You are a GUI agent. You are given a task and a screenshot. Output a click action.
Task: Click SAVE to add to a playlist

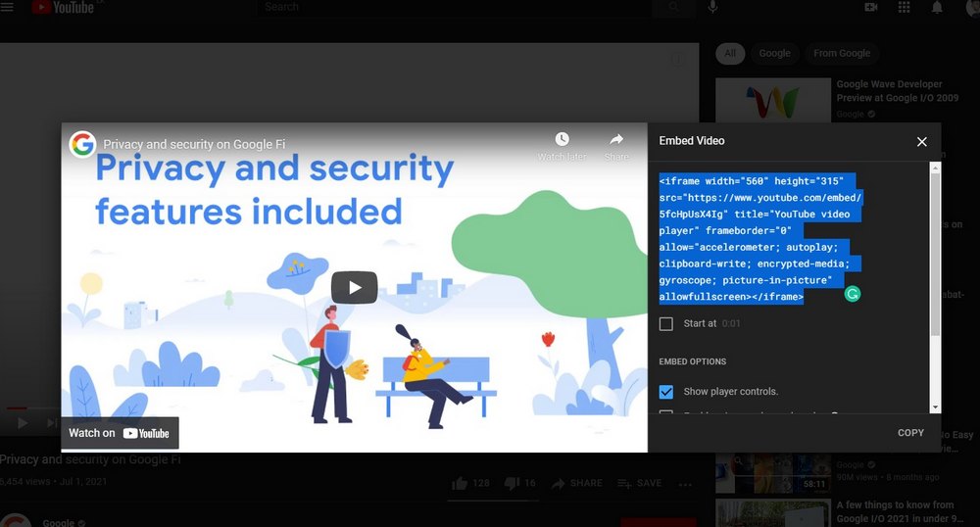[x=639, y=483]
